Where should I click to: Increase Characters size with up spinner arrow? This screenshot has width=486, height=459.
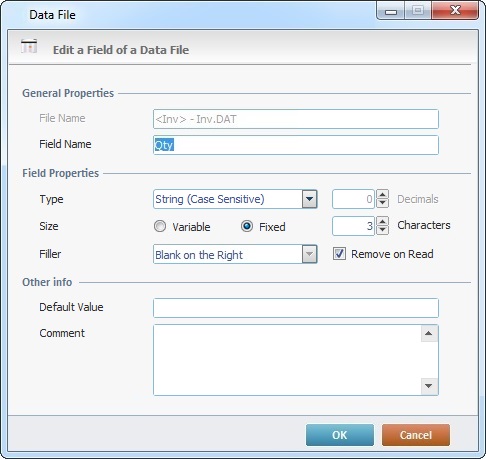[x=382, y=221]
